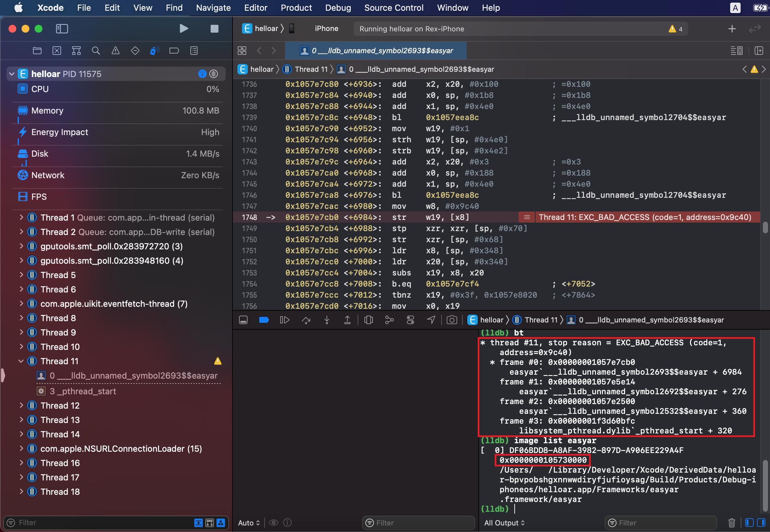
Task: Toggle the breakpoints activation button
Action: (264, 320)
